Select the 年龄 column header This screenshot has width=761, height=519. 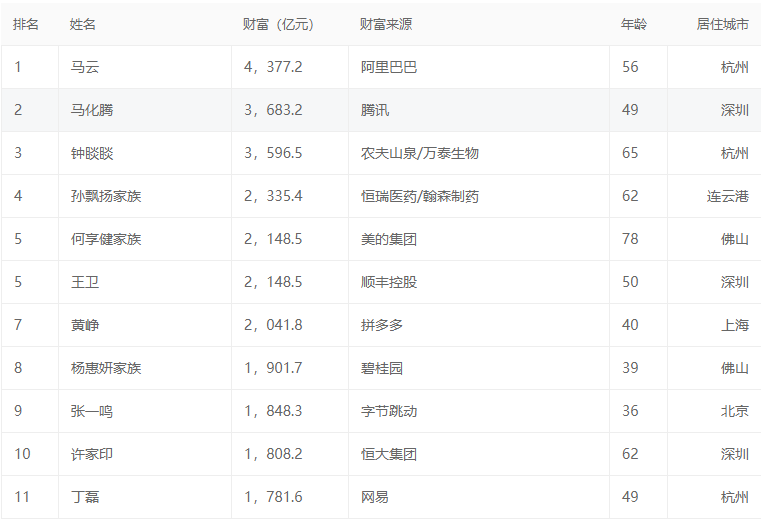tap(634, 24)
